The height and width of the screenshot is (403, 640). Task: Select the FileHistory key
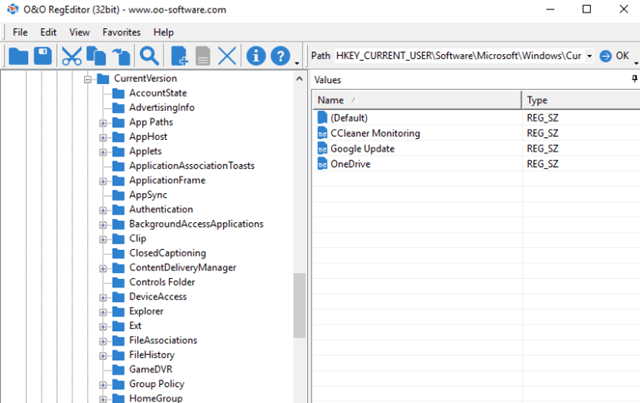tap(152, 355)
